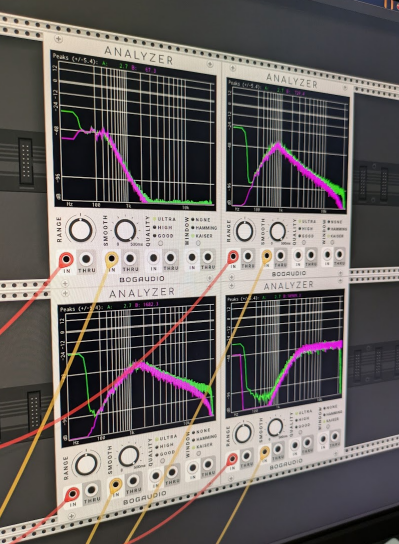Click ANALYZER title of upper-left module
The image size is (399, 544).
point(139,55)
